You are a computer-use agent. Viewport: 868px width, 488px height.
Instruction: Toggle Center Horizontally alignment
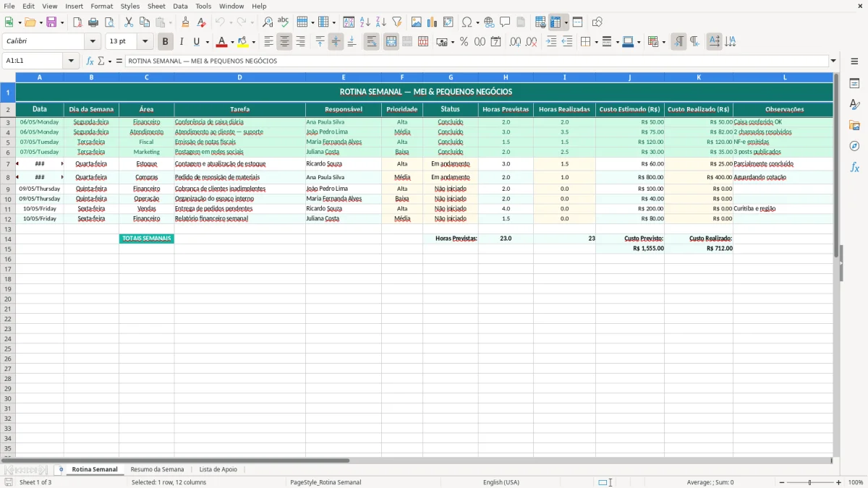click(x=285, y=42)
